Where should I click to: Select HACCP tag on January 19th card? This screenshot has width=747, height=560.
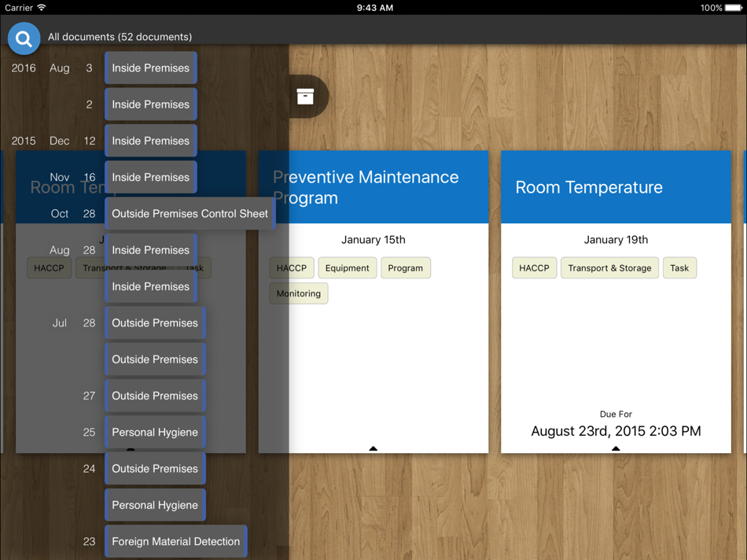pyautogui.click(x=534, y=268)
